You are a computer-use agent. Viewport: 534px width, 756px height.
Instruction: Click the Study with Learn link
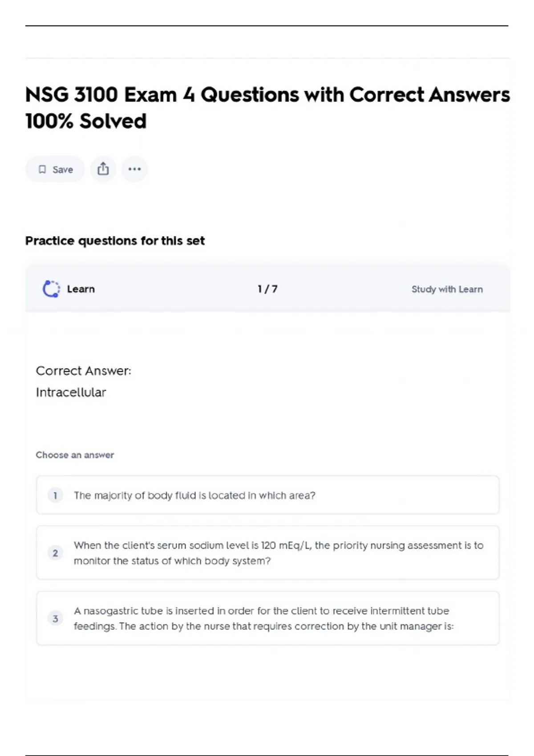pos(447,290)
